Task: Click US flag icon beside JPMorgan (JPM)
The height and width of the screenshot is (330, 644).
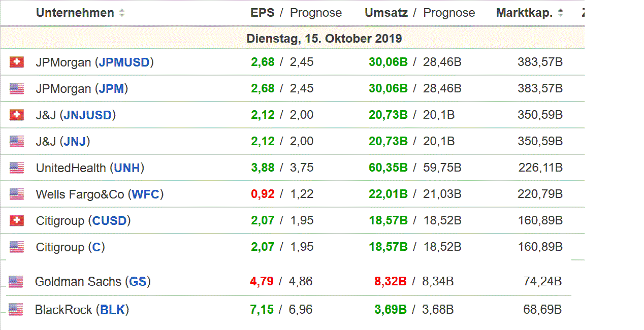Action: coord(17,88)
